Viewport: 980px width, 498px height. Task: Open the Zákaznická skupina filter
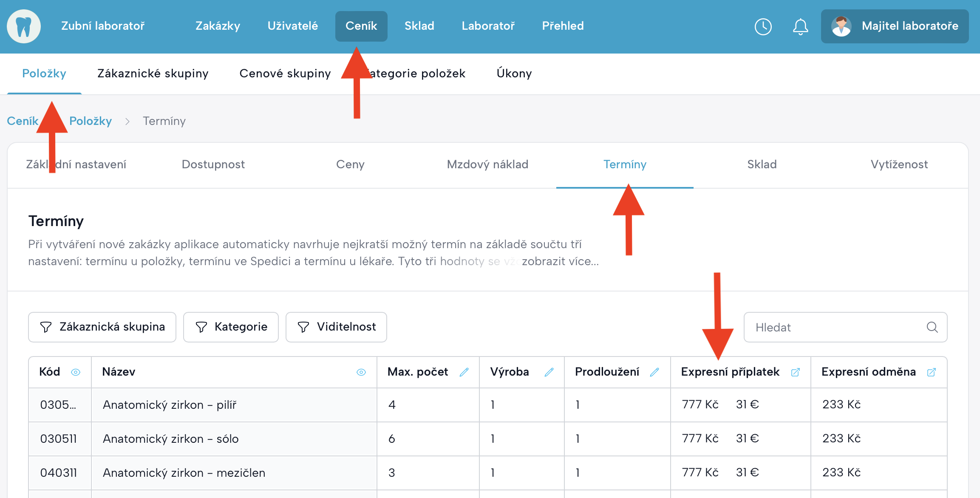point(102,327)
